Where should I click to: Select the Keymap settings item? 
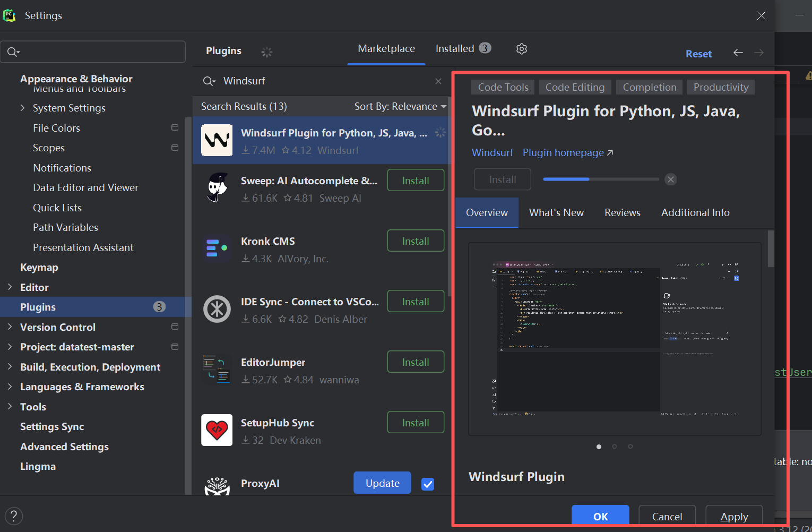(x=39, y=268)
